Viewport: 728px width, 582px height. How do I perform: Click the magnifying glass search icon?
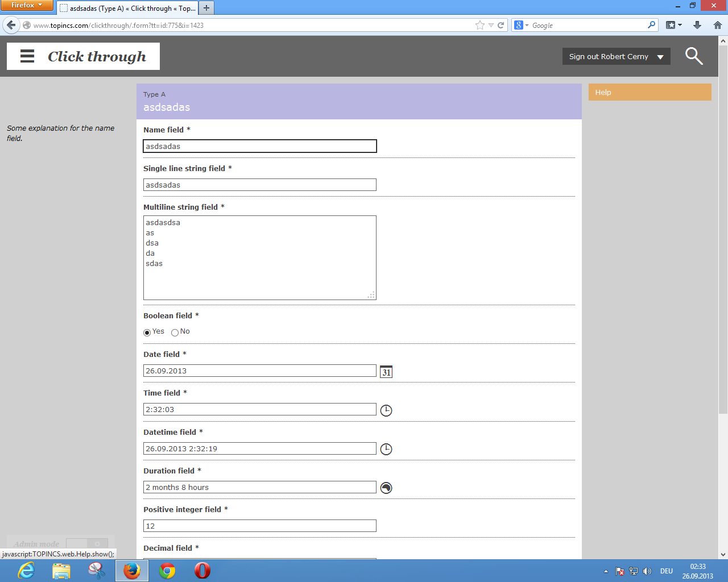tap(694, 56)
